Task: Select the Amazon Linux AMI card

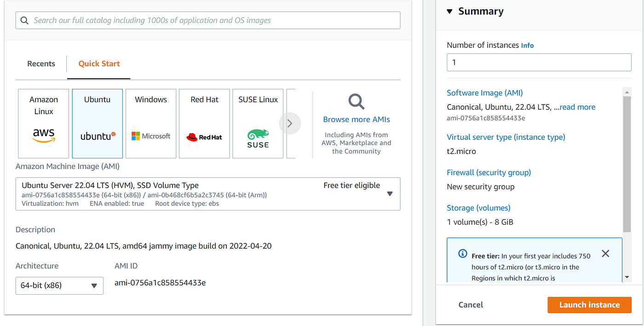Action: pos(43,123)
